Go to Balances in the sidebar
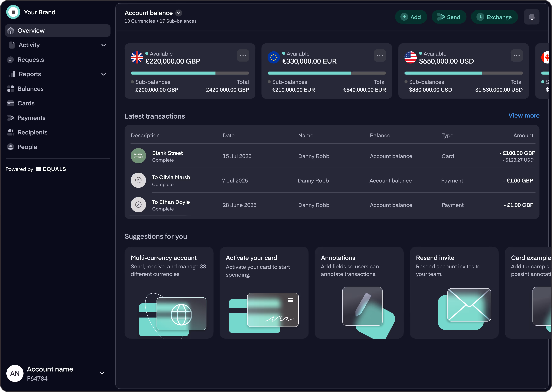The width and height of the screenshot is (552, 392). point(30,89)
